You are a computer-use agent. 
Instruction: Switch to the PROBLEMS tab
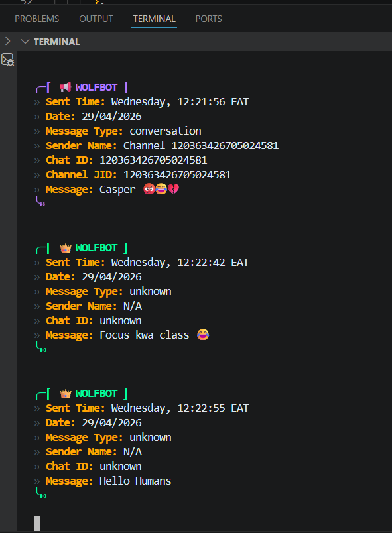pyautogui.click(x=36, y=19)
